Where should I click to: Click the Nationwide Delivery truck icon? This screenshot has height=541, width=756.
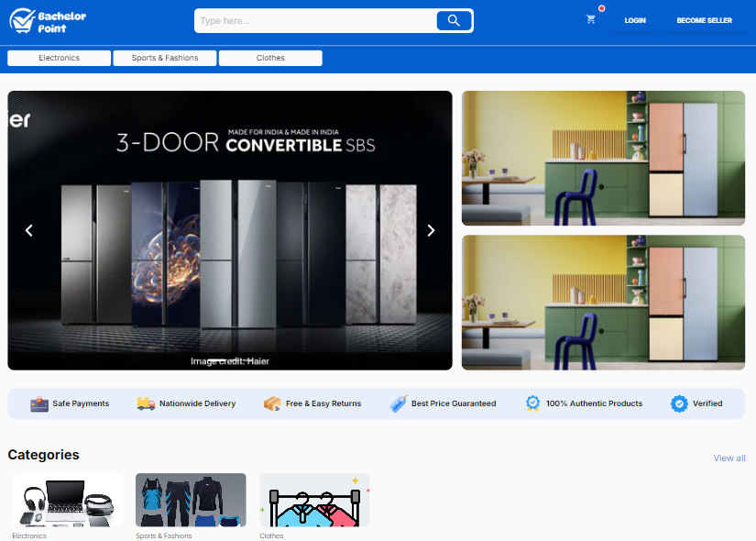point(146,403)
